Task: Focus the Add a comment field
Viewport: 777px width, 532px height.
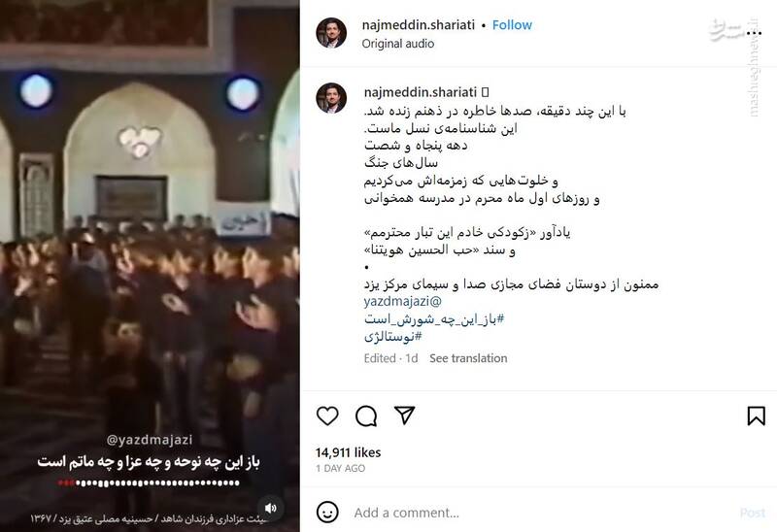Action: tap(543, 513)
